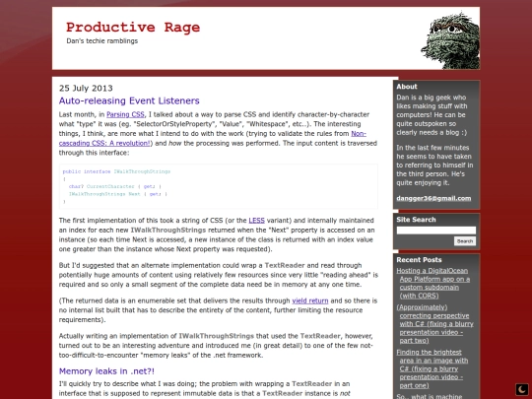
Task: Click the Dan's techie ramblings subtitle
Action: tap(102, 40)
